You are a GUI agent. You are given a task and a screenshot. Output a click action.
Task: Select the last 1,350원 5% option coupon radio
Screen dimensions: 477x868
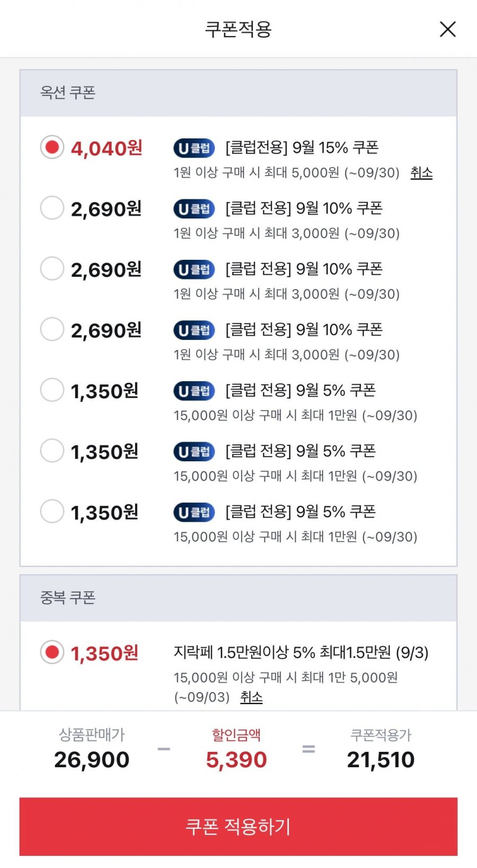click(52, 512)
